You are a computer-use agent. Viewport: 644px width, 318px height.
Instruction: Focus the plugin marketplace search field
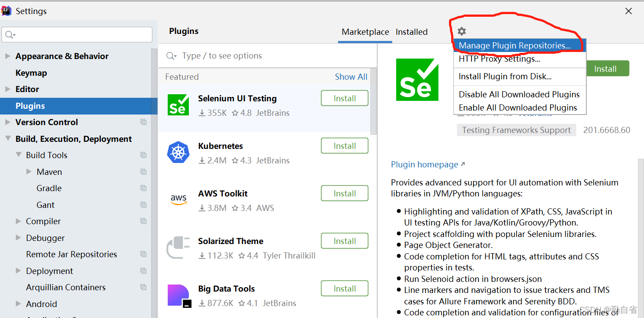[268, 55]
